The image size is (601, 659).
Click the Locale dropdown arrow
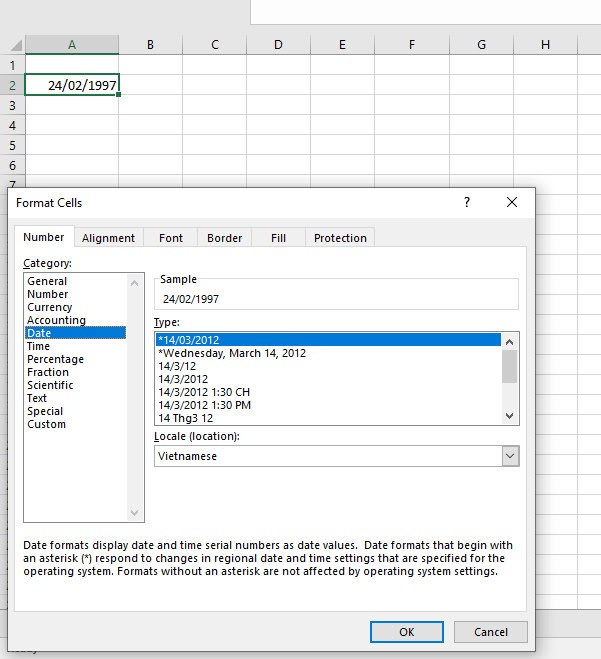510,456
